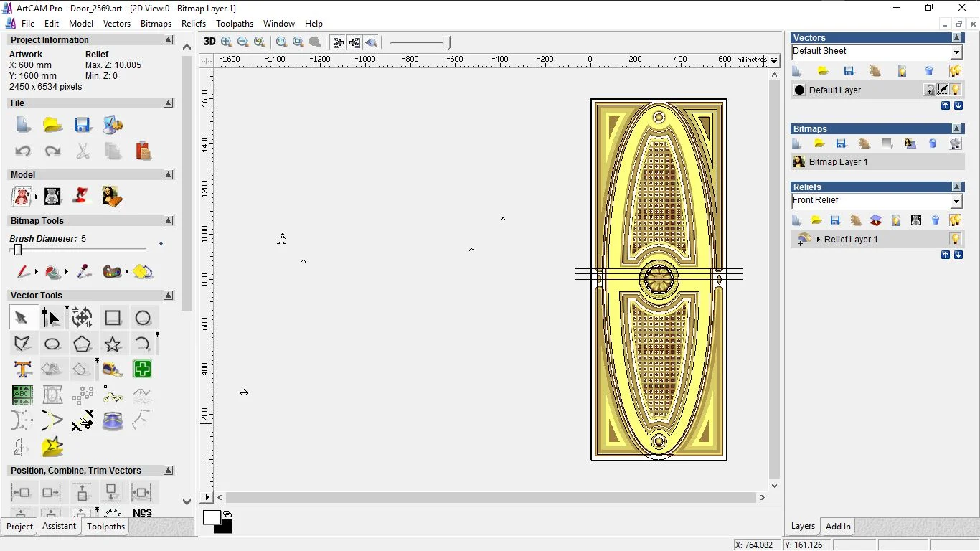Click the 3D view button
Screen dimensions: 980x551
209,42
